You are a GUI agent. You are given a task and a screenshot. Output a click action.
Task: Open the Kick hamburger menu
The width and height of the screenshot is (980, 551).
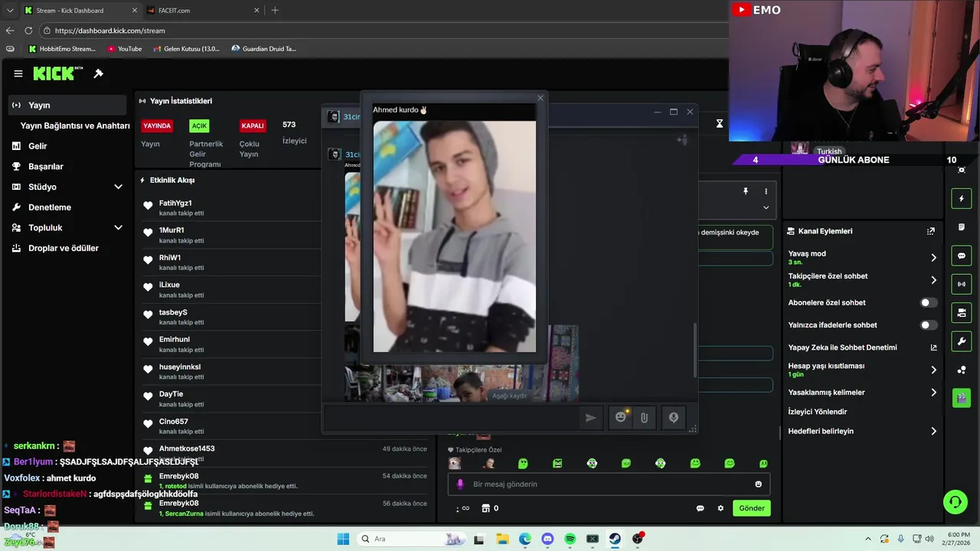pyautogui.click(x=18, y=73)
